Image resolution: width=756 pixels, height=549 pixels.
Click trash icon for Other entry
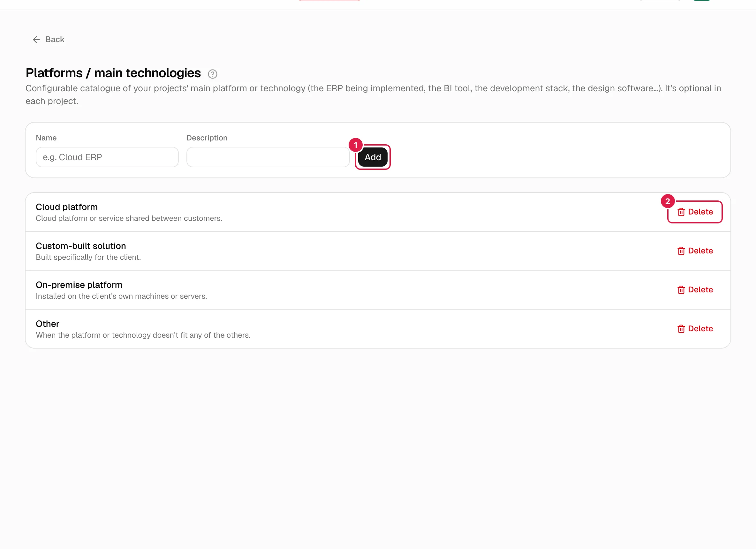pyautogui.click(x=681, y=329)
